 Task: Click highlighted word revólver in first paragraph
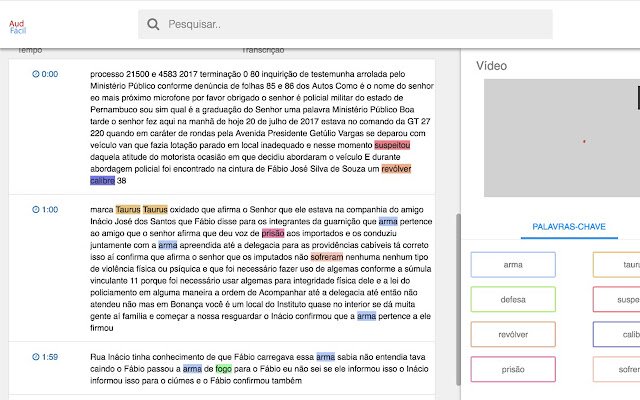(396, 169)
